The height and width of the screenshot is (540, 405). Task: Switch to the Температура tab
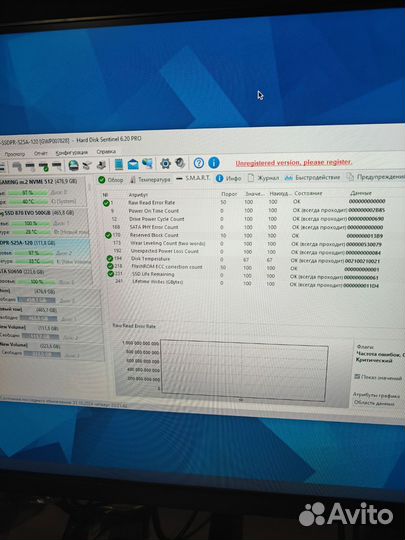coord(150,179)
